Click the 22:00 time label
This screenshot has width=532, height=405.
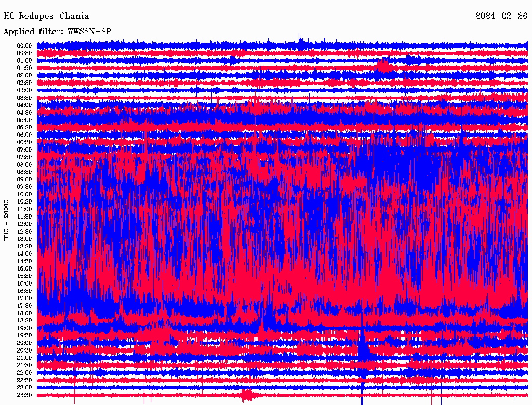click(x=24, y=373)
